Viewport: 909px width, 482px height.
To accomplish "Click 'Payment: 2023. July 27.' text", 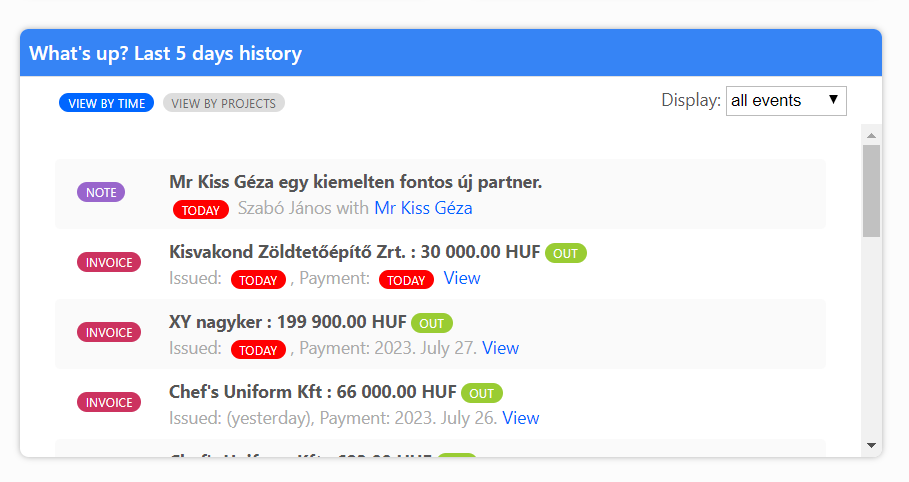I will 388,348.
